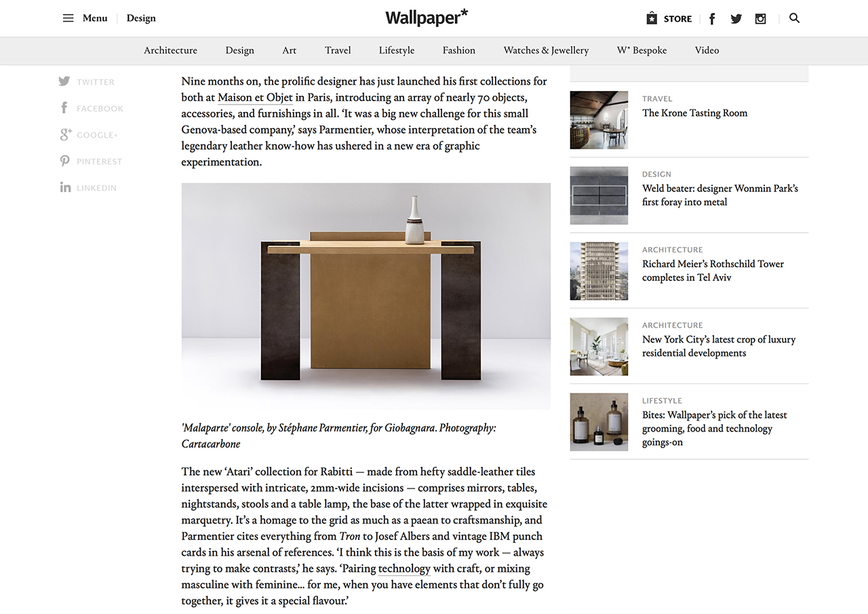
Task: Open the search magnifier icon
Action: (x=795, y=18)
